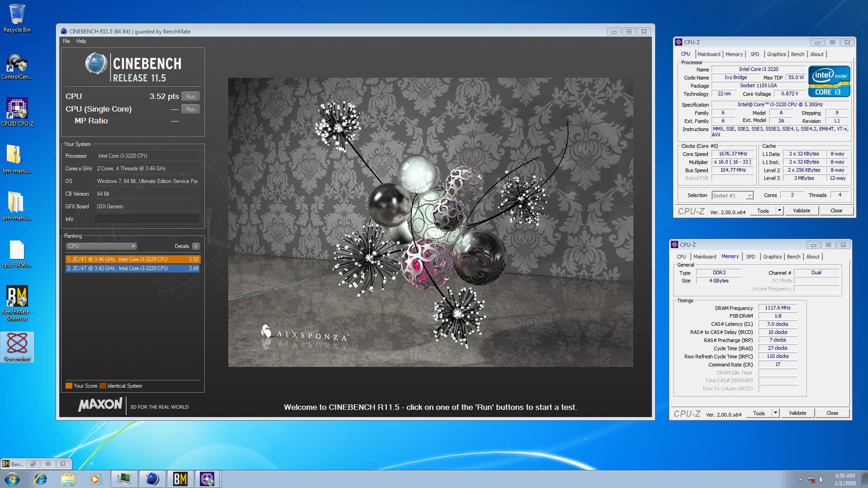Switch to the monitor utility taskbar item
This screenshot has width=868, height=488.
[x=124, y=479]
